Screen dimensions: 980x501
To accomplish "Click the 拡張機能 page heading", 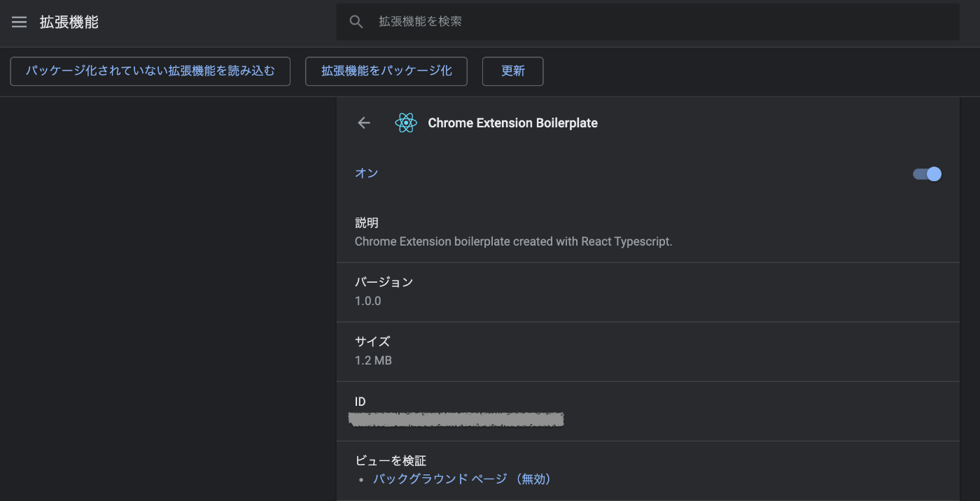I will click(69, 22).
